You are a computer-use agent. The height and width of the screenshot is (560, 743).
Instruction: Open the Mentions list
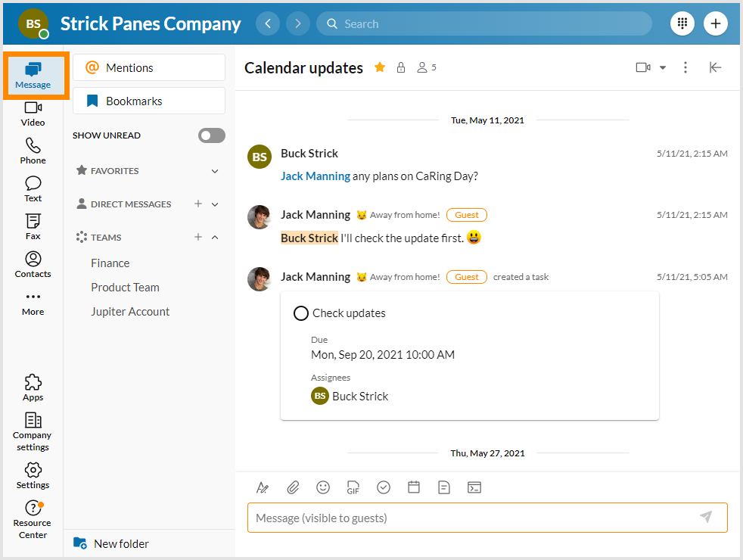pos(149,67)
